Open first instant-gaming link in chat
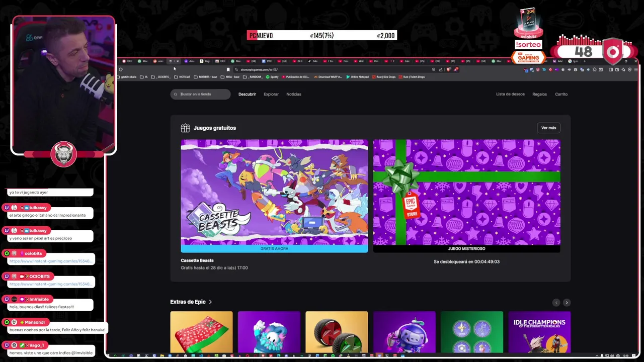 (x=50, y=261)
